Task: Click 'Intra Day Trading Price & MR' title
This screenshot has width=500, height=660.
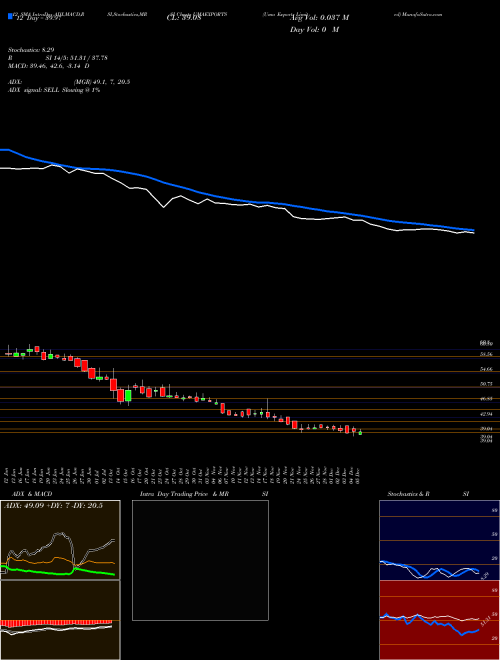Action: point(185,494)
